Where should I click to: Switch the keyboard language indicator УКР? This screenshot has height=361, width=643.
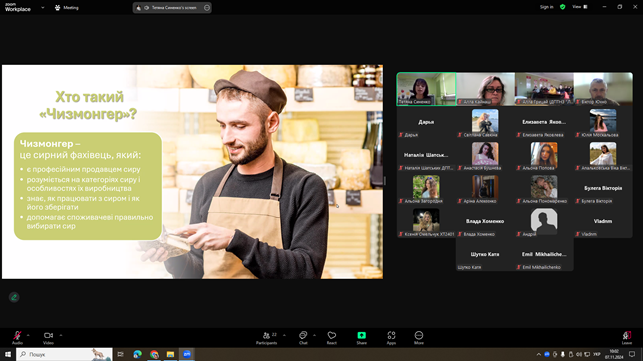click(x=597, y=354)
